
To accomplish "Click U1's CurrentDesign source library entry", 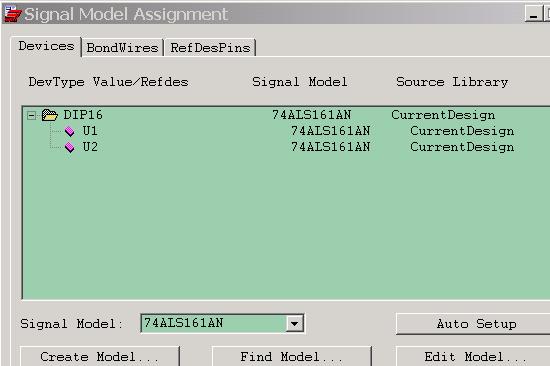I will coord(462,131).
